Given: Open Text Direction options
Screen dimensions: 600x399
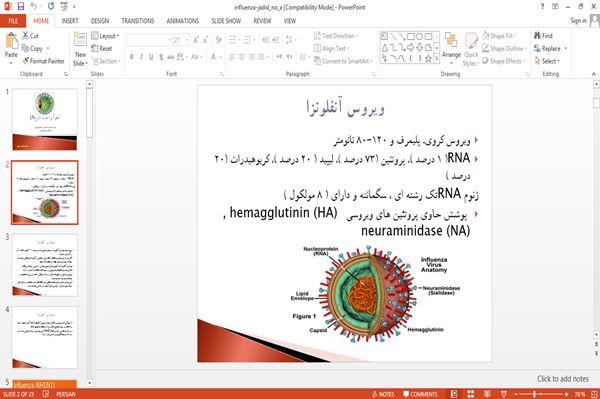Looking at the screenshot, I should coord(336,36).
